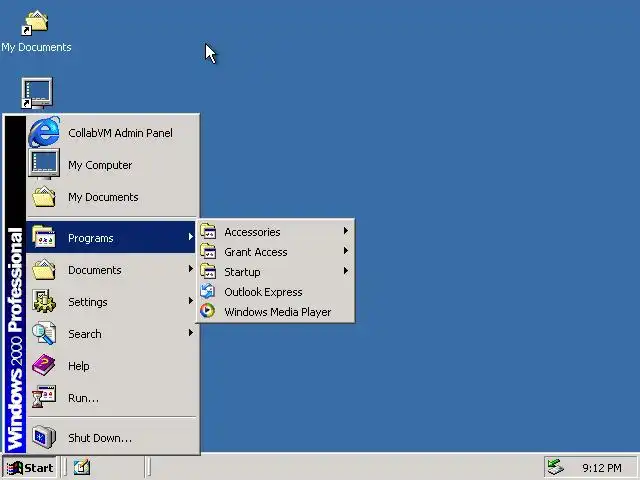Click the Windows Media Player icon

click(x=207, y=311)
